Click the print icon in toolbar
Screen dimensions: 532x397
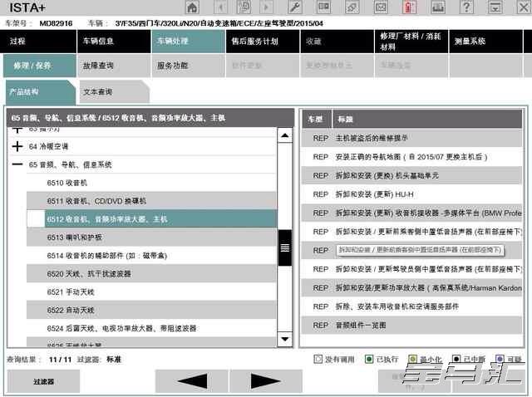[438, 7]
